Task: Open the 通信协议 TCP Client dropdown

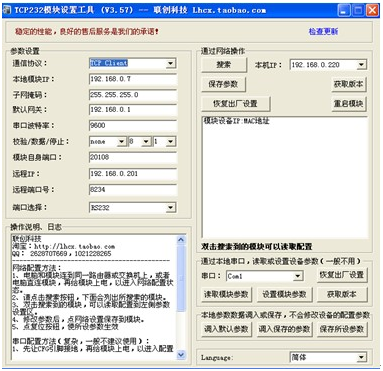Action: coord(170,63)
